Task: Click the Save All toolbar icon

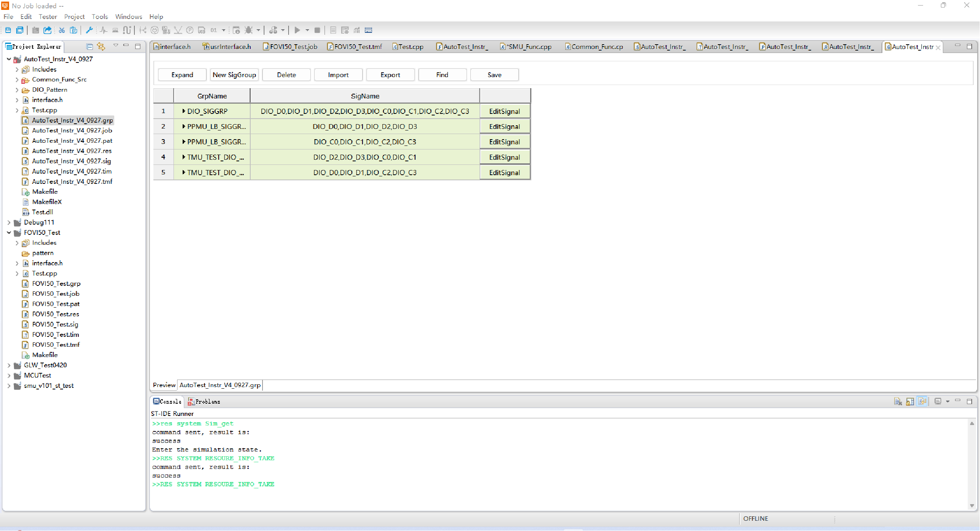Action: 20,30
